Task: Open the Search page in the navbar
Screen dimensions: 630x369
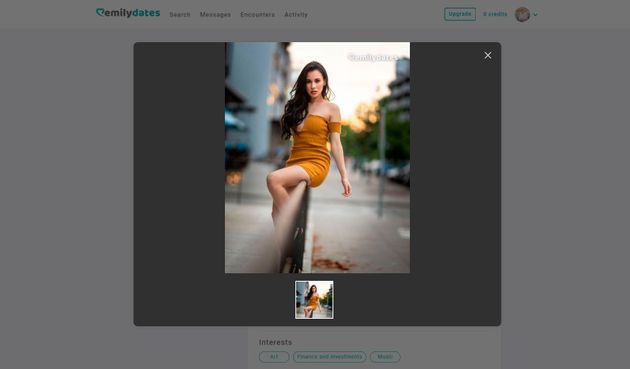Action: tap(180, 14)
